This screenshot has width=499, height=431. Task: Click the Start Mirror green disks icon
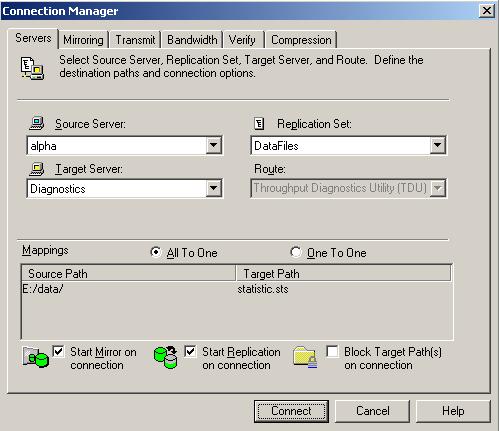(x=35, y=357)
